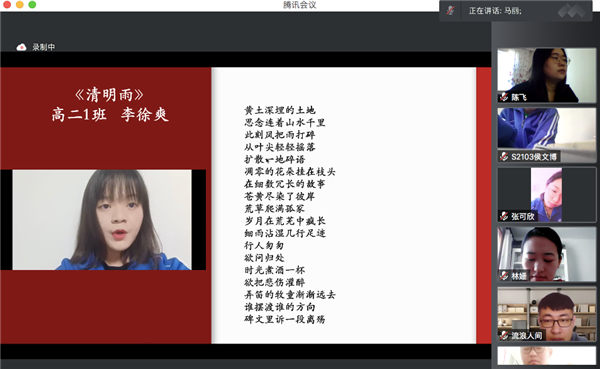
Task: Click the muted mic icon in speaker bar
Action: (x=451, y=10)
